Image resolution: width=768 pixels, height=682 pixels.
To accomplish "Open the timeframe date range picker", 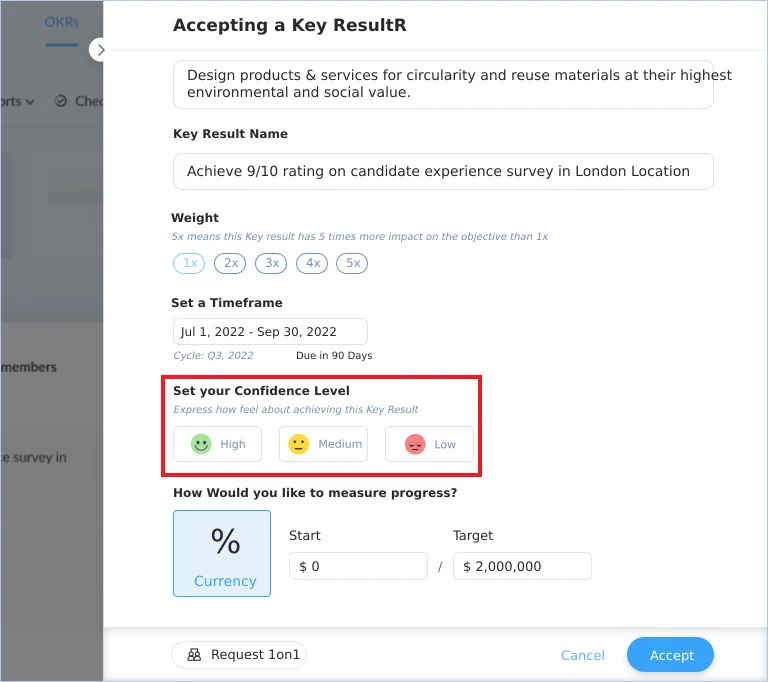I will coord(270,332).
